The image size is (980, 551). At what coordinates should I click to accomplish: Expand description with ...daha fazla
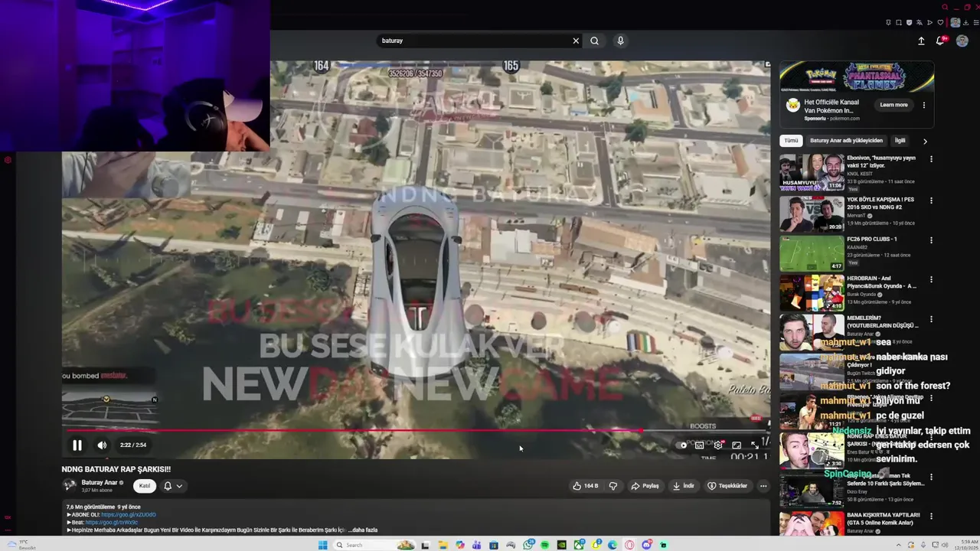[x=363, y=530]
